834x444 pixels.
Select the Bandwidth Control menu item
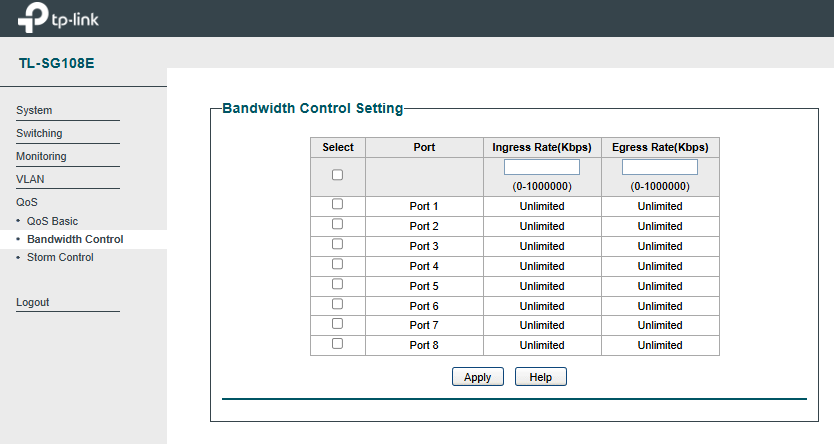click(x=75, y=239)
